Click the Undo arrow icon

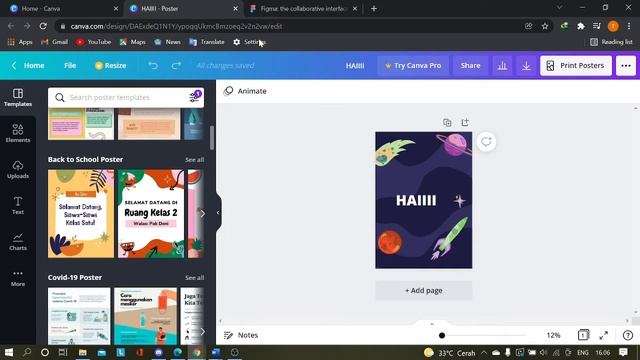coord(153,65)
